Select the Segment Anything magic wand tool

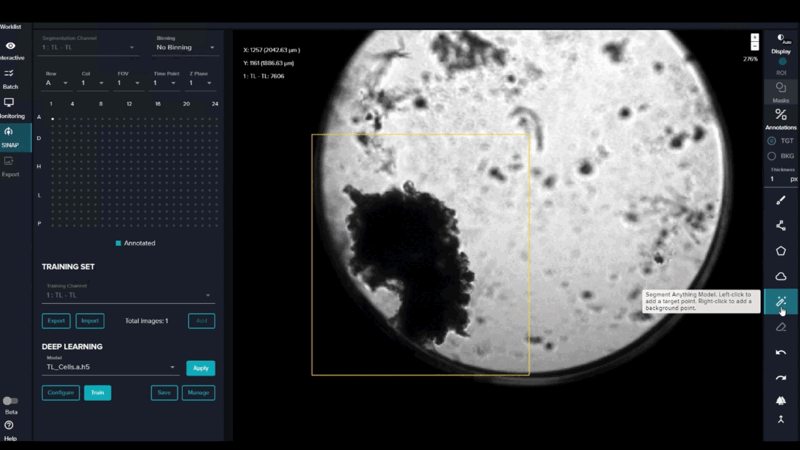[x=781, y=302]
